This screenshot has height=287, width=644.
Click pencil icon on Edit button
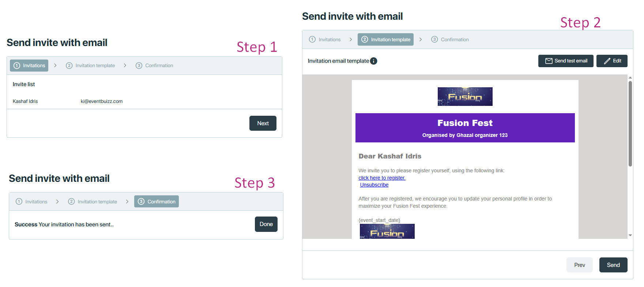(x=607, y=61)
